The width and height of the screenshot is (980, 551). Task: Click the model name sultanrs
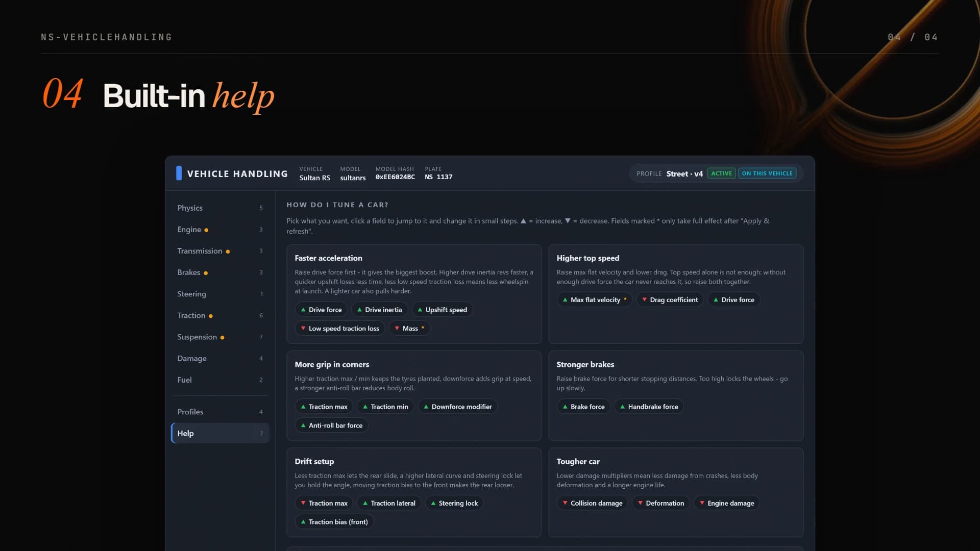click(x=353, y=178)
